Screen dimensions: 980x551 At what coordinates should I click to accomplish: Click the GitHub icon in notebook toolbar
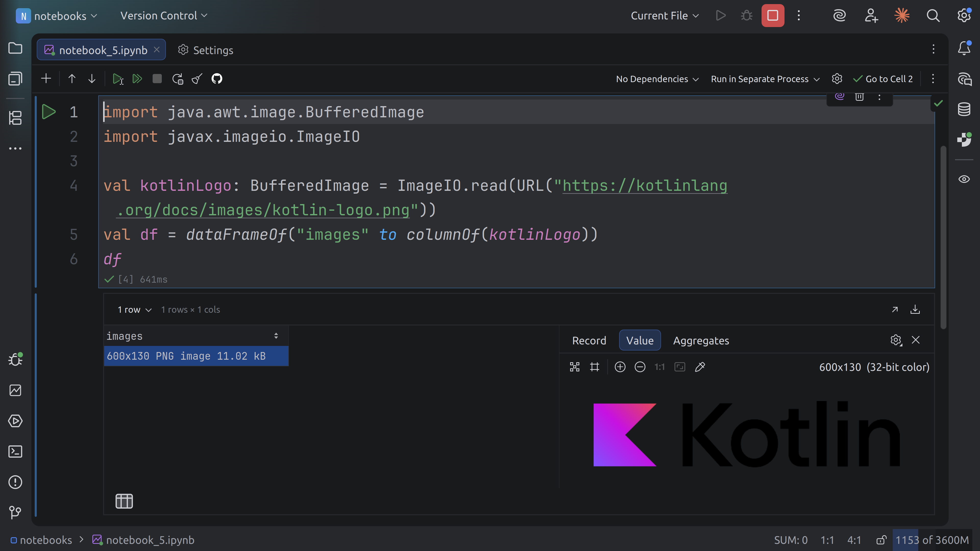pyautogui.click(x=217, y=79)
